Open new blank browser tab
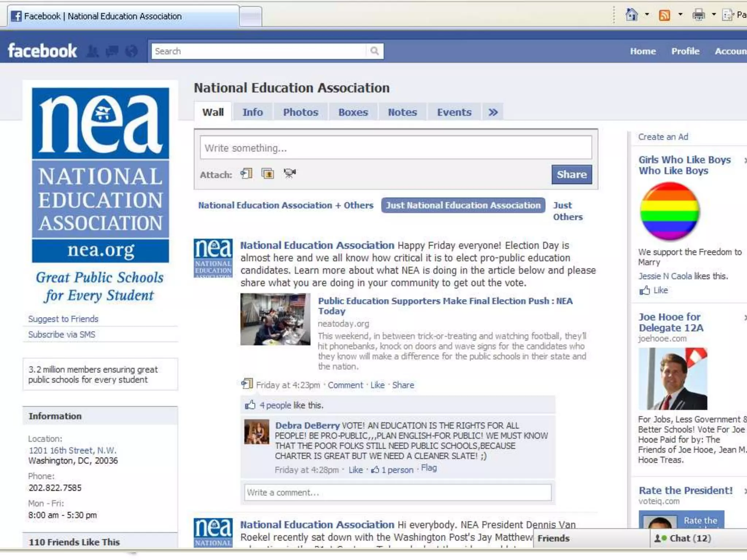This screenshot has height=560, width=747. tap(251, 17)
